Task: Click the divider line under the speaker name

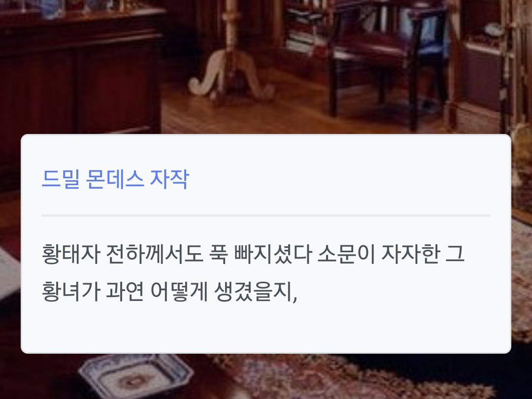Action: tap(266, 215)
